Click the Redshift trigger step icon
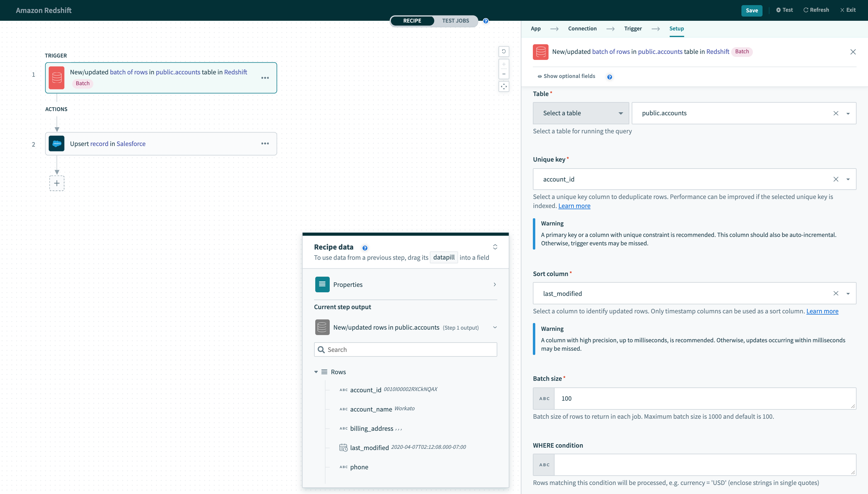Image resolution: width=868 pixels, height=494 pixels. 56,78
